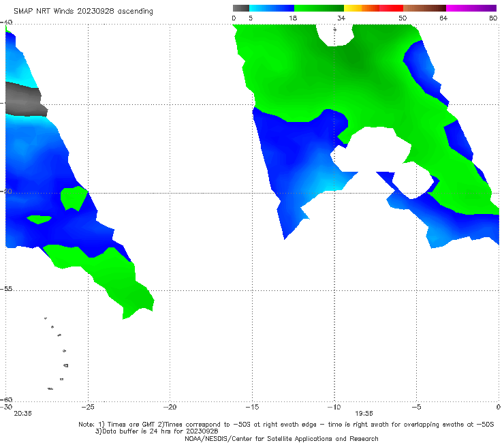This screenshot has height=443, width=504.
Task: Click the longitude label '-10'
Action: click(x=334, y=407)
